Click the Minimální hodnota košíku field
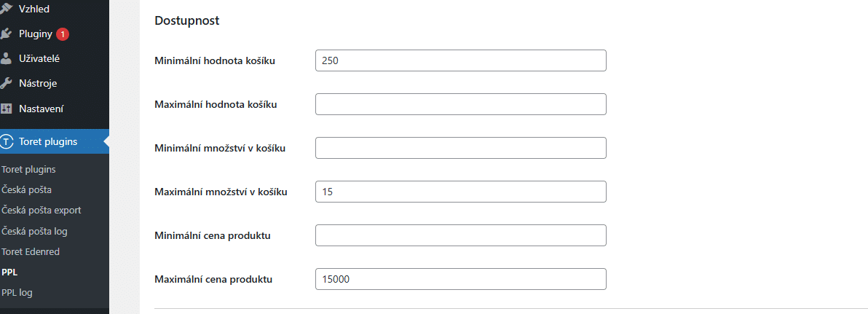The width and height of the screenshot is (868, 314). [460, 60]
